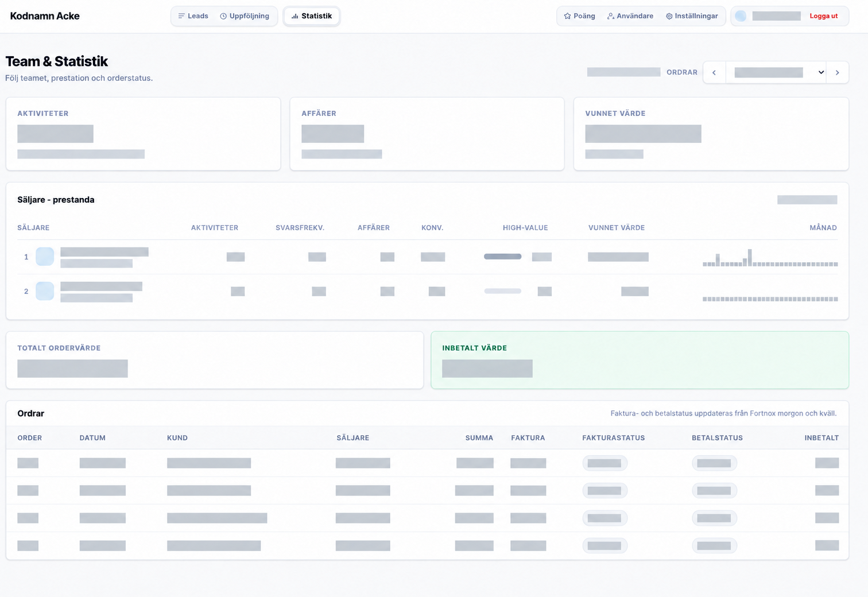Click the AKTIVITETER column header
Viewport: 868px width, 597px height.
pyautogui.click(x=214, y=228)
